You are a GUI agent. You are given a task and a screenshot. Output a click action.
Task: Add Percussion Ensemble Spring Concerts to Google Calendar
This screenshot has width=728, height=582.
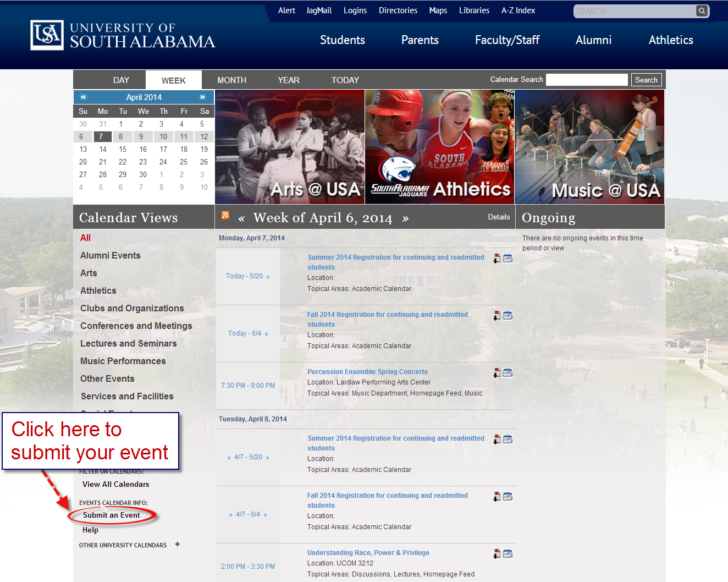coord(508,373)
